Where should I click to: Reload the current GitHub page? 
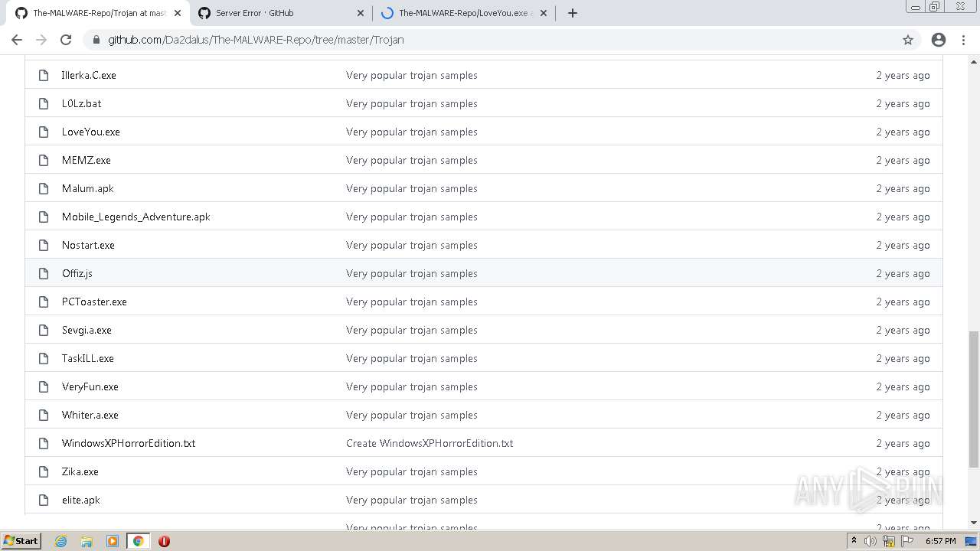pyautogui.click(x=66, y=40)
